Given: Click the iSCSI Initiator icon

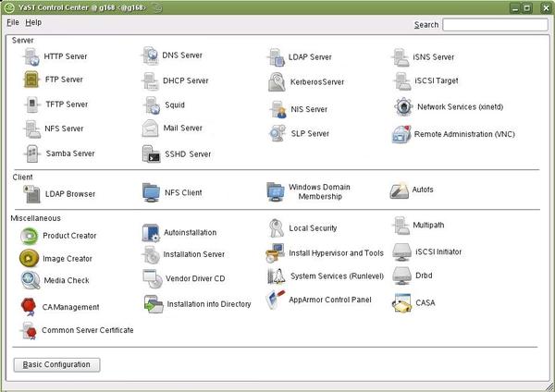Looking at the screenshot, I should point(401,251).
